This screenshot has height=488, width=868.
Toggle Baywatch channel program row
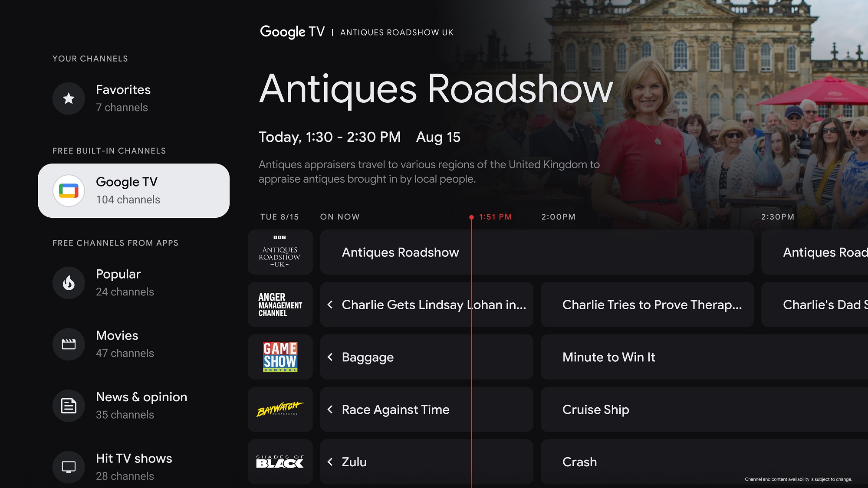pyautogui.click(x=279, y=409)
